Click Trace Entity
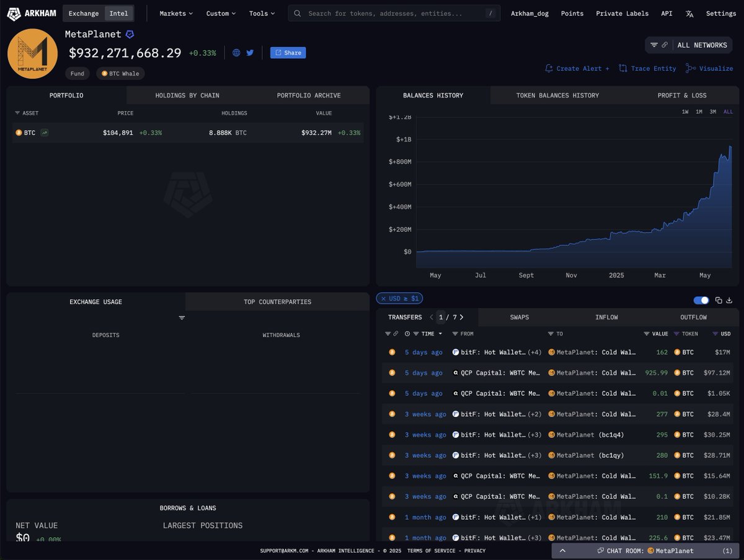 coord(647,68)
